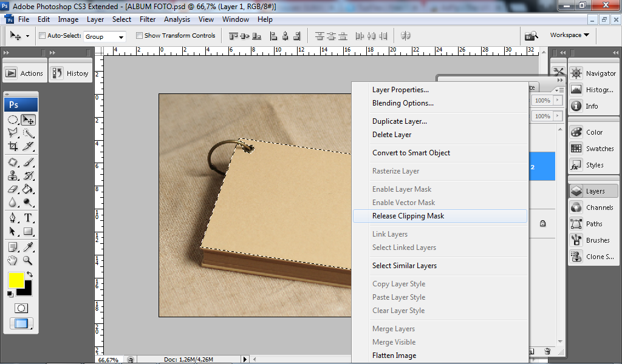
Task: Open the Auto-Select Group dropdown
Action: [104, 36]
